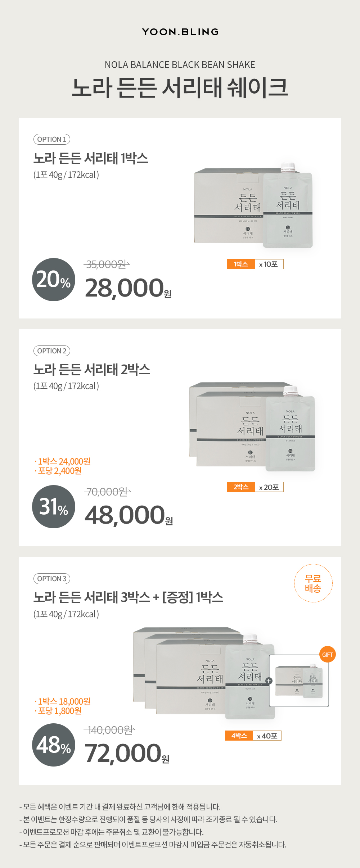Click the 1박스 orange quantity tag
The width and height of the screenshot is (360, 868).
[241, 264]
